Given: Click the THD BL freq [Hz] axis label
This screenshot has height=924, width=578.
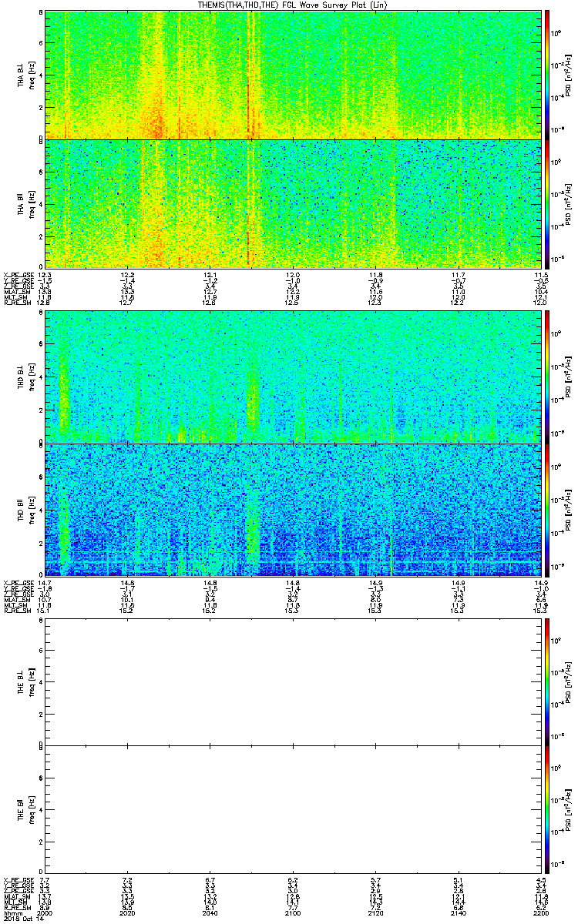Looking at the screenshot, I should pyautogui.click(x=32, y=377).
